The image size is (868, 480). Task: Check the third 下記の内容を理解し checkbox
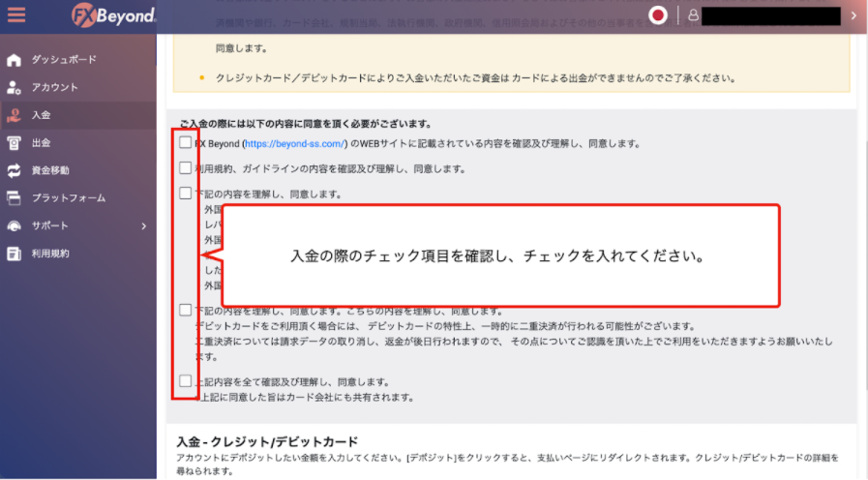coord(186,194)
